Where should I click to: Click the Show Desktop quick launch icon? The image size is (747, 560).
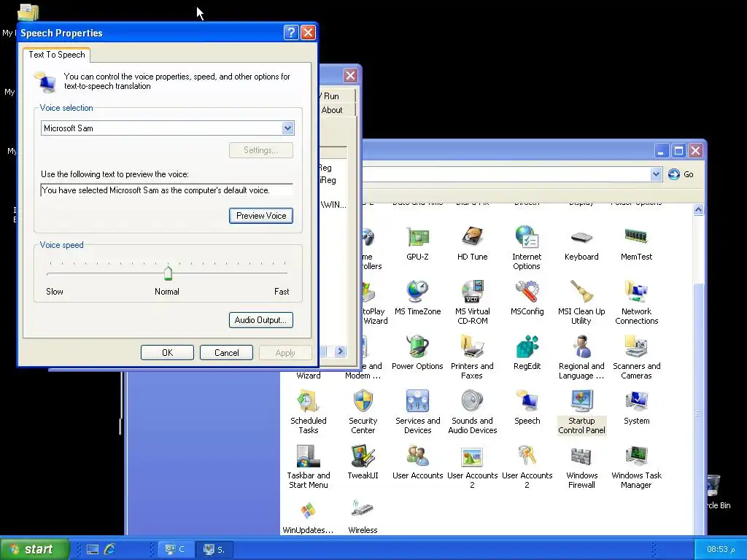click(x=93, y=549)
